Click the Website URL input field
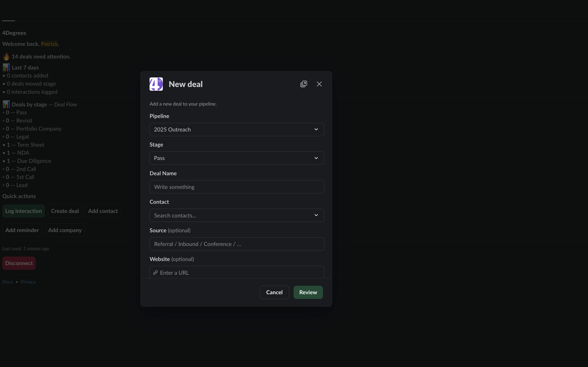 point(237,272)
